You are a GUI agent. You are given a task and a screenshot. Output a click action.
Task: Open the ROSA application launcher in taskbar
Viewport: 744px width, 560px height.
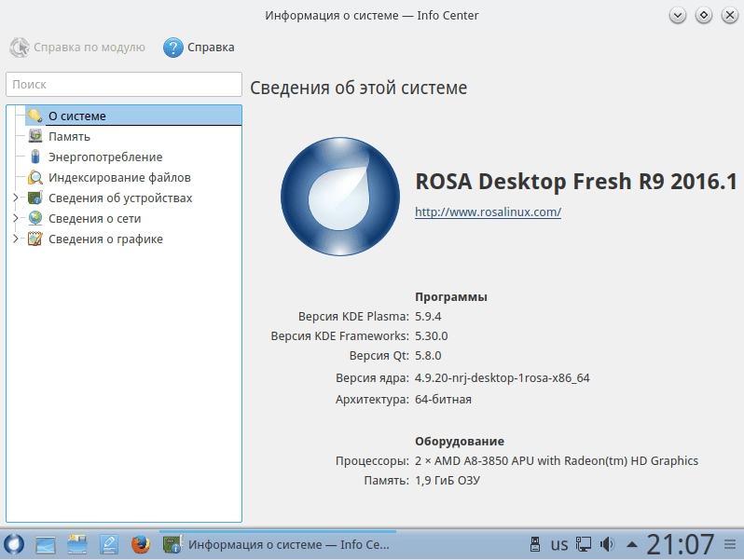14,544
